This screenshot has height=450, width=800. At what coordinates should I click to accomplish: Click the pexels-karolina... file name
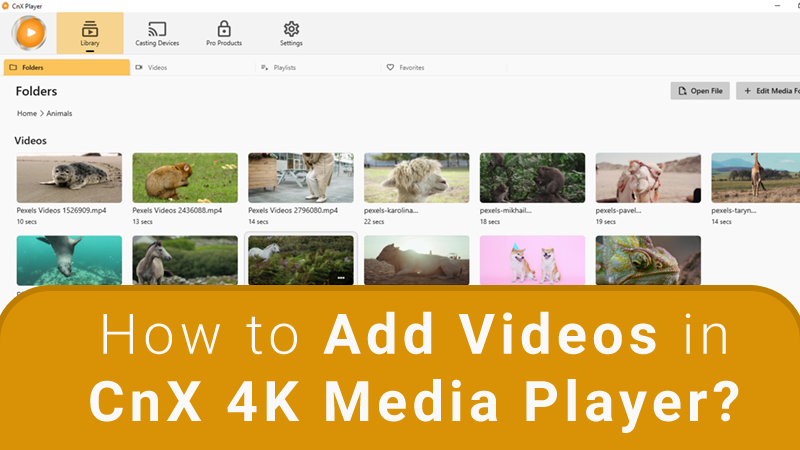(x=391, y=210)
